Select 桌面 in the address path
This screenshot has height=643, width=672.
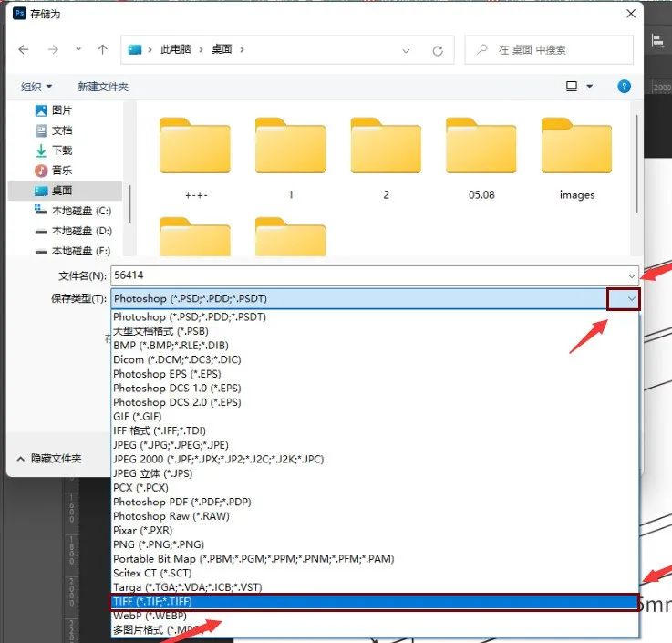coord(222,49)
